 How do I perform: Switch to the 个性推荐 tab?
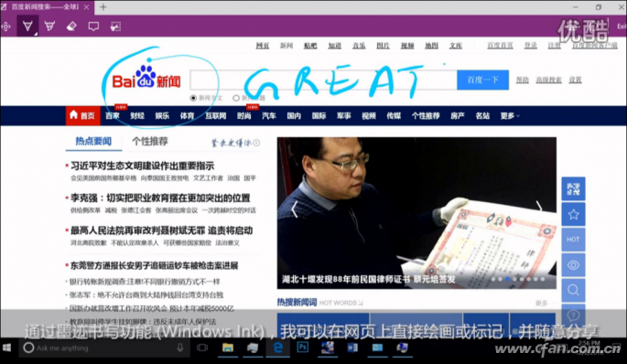click(x=150, y=141)
